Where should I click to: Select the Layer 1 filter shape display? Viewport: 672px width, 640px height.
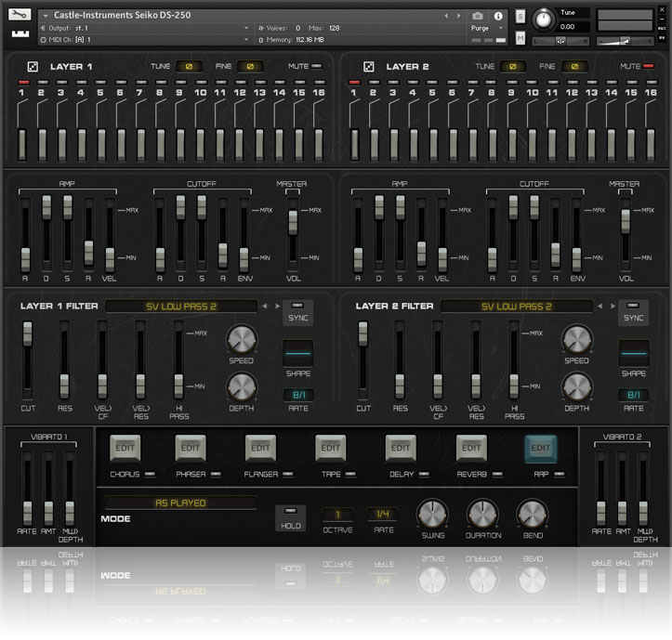298,354
